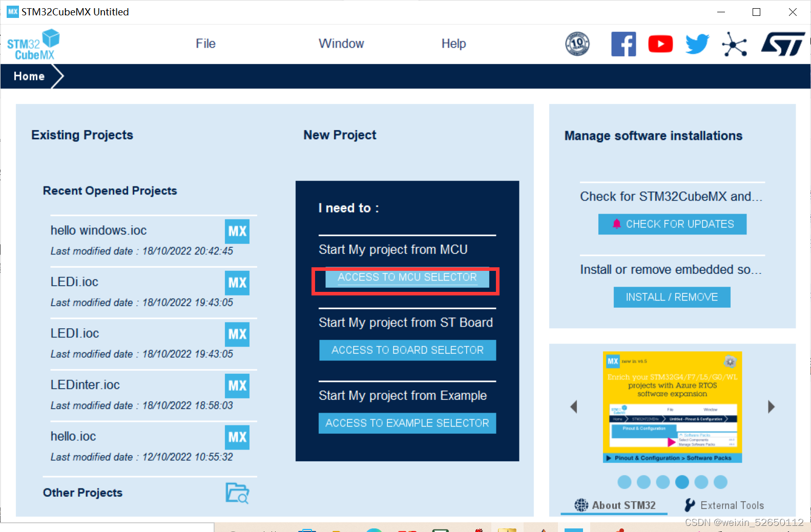The width and height of the screenshot is (811, 532).
Task: Select fourth carousel dot indicator
Action: [682, 482]
